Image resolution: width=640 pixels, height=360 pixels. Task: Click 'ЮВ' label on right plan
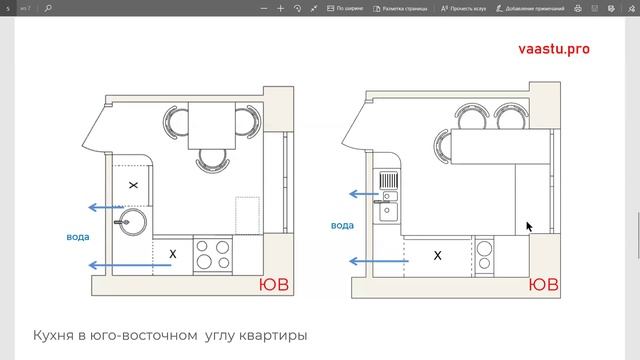[x=544, y=285]
